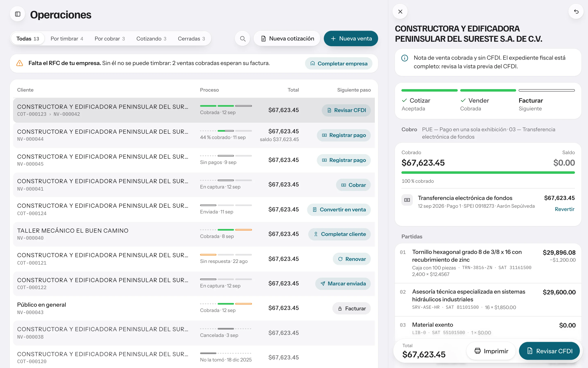Click the info icon in the CFDI note

[x=404, y=58]
